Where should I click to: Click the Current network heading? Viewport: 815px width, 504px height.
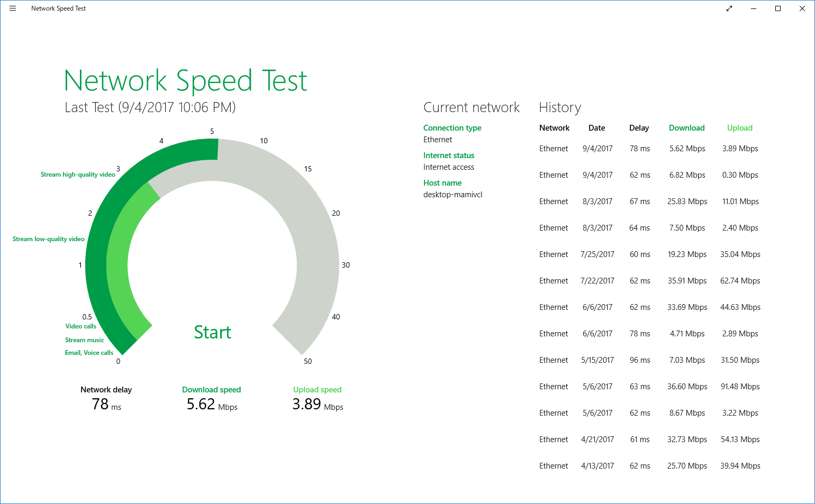click(x=472, y=107)
